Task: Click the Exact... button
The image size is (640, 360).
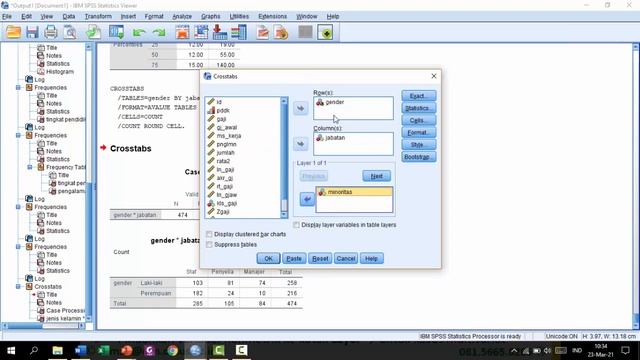Action: point(419,96)
